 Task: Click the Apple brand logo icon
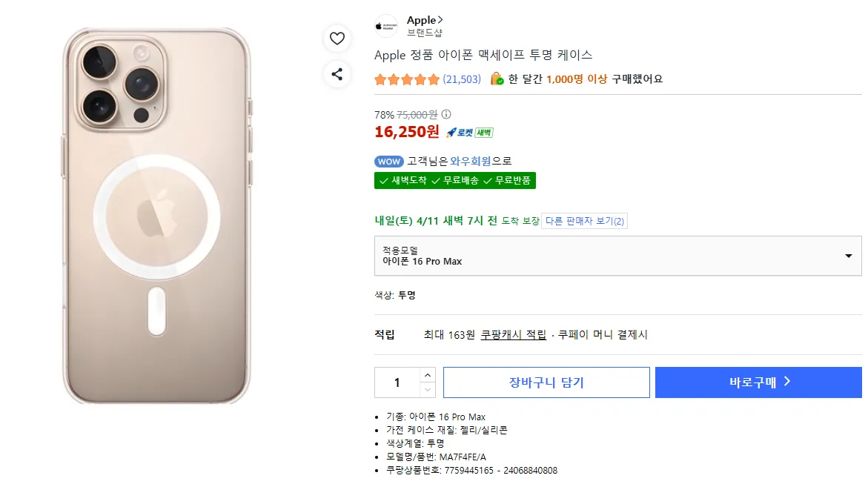(385, 26)
